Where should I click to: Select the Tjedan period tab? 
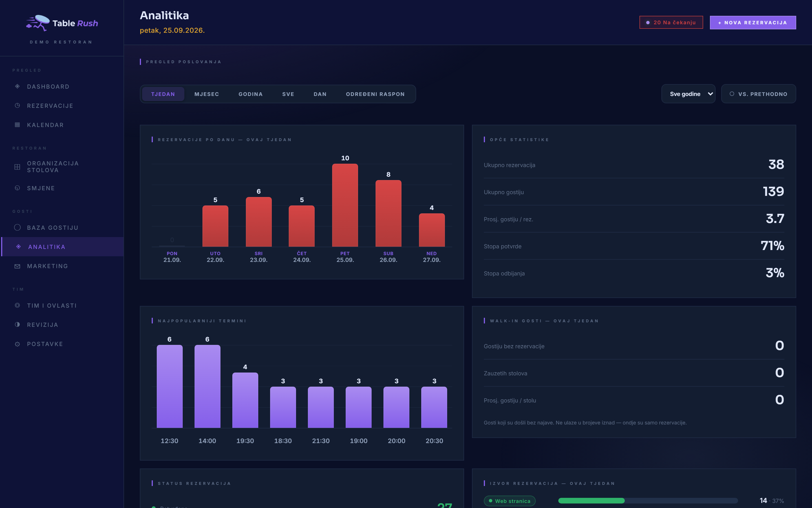click(x=163, y=94)
